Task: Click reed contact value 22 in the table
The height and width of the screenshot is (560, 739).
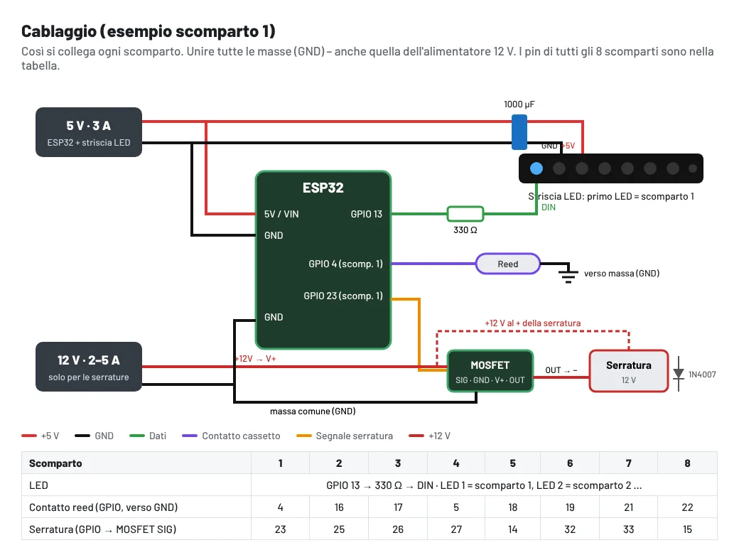Action: click(x=687, y=507)
